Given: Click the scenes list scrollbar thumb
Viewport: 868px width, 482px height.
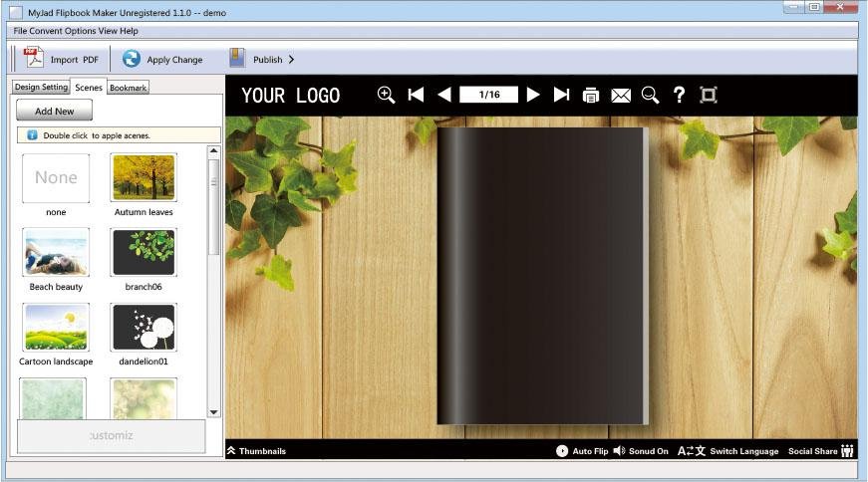Looking at the screenshot, I should click(x=213, y=206).
